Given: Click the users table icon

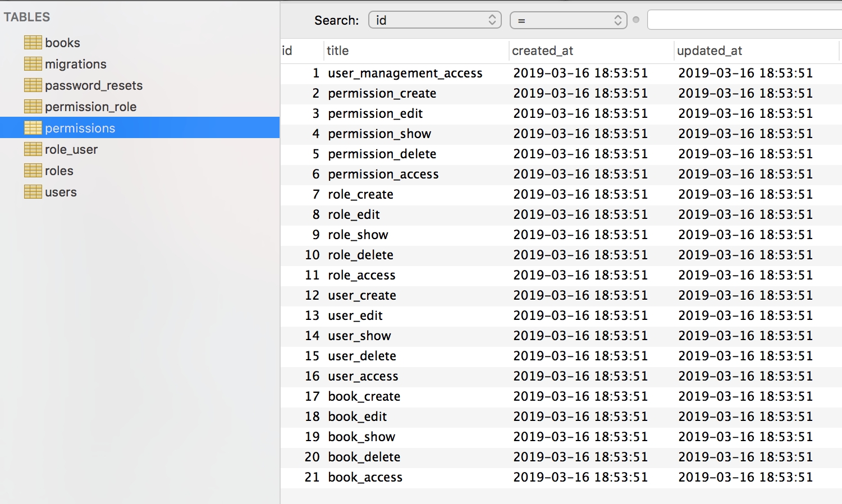Looking at the screenshot, I should pyautogui.click(x=33, y=192).
